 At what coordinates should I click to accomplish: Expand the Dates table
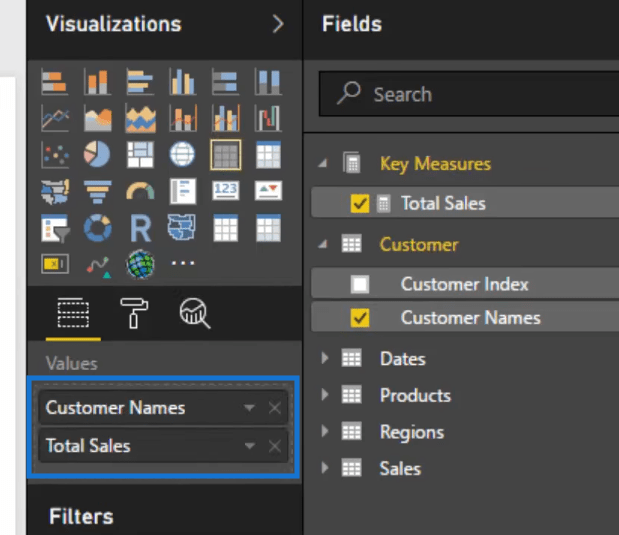coord(324,359)
